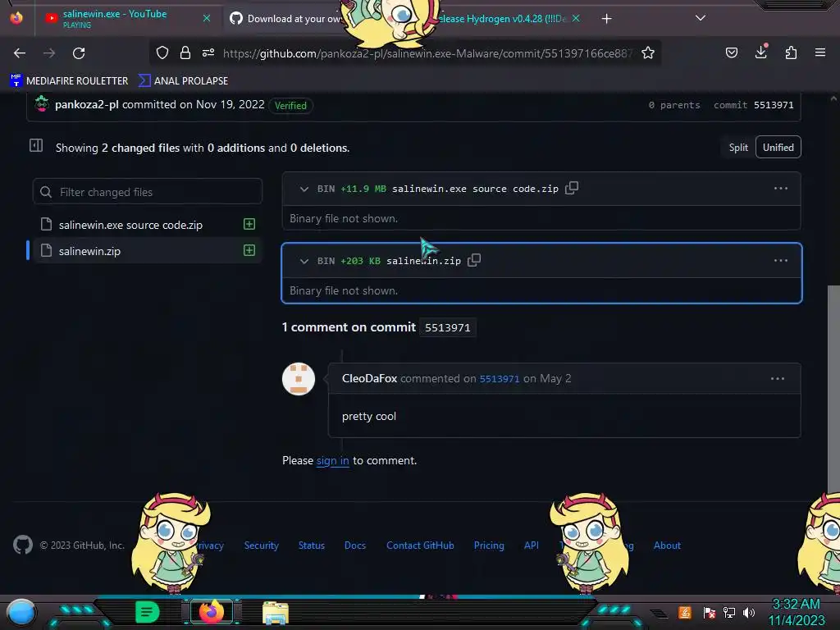
Task: Open site permissions icon in address bar
Action: [208, 52]
